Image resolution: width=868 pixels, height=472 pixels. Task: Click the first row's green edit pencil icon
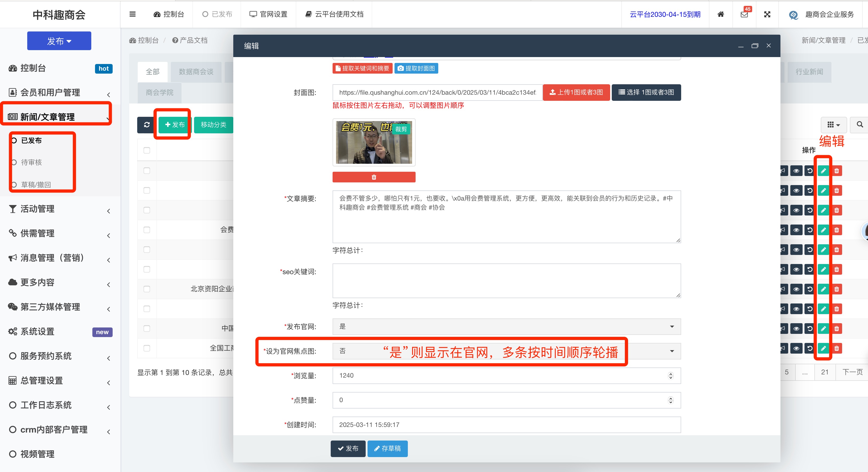pyautogui.click(x=823, y=171)
